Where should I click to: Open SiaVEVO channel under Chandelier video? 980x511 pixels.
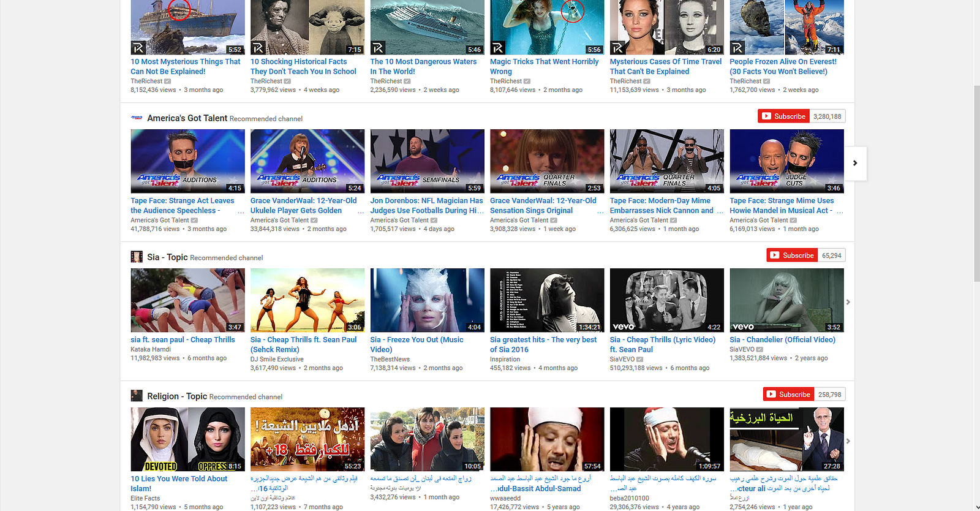(742, 349)
